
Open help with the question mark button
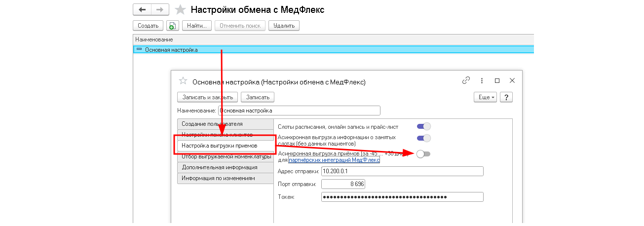(x=506, y=97)
